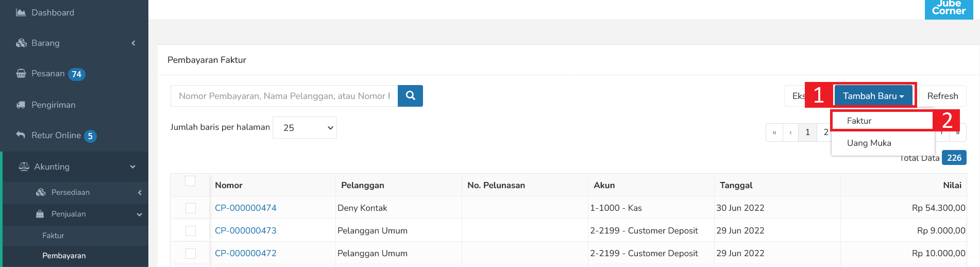This screenshot has height=267, width=980.
Task: Click the Pesanan basket icon
Action: coord(21,74)
